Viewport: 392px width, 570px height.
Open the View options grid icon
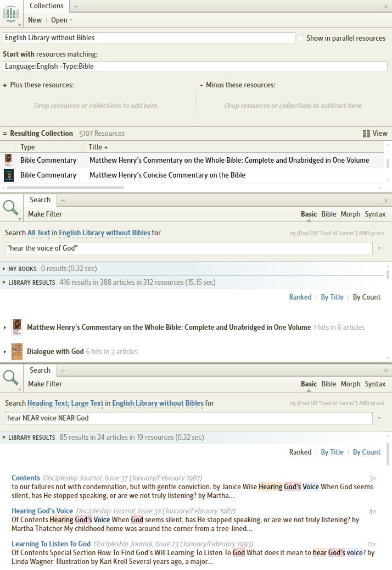(366, 134)
